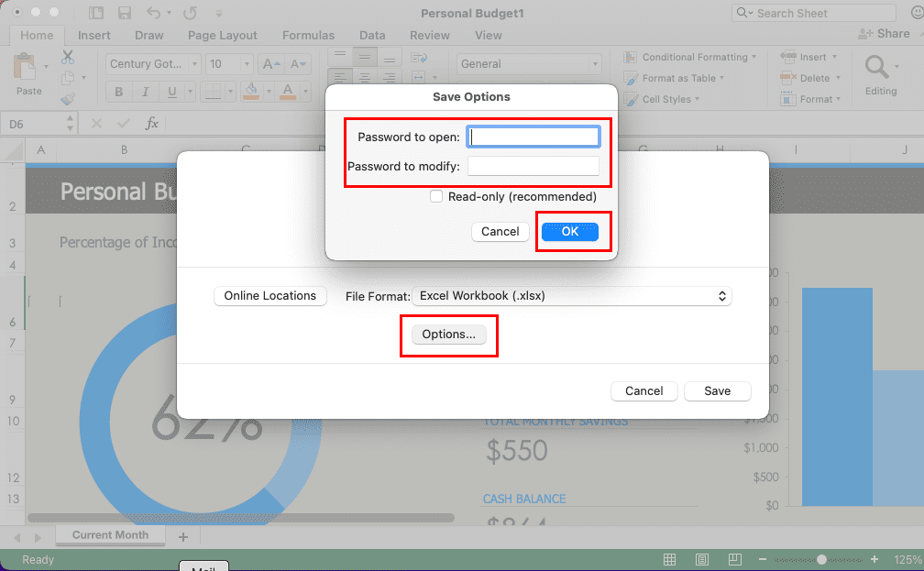Viewport: 924px width, 571px height.
Task: Open the File Format dropdown
Action: pos(572,296)
